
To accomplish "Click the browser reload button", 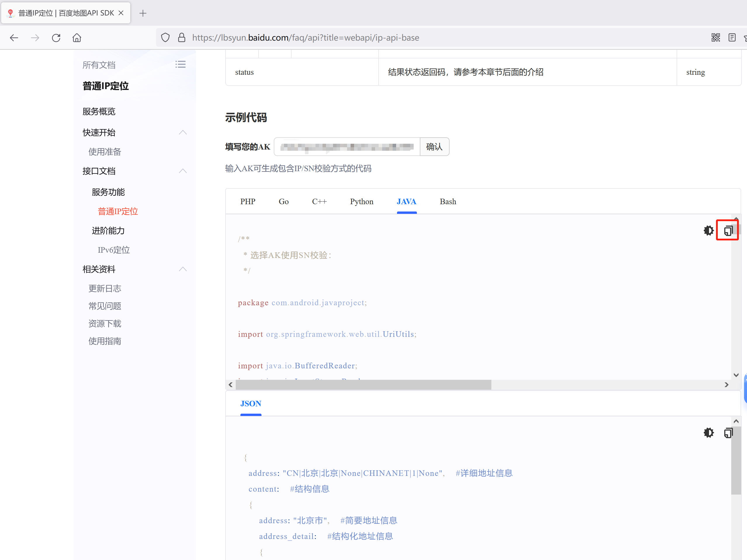I will pos(56,37).
